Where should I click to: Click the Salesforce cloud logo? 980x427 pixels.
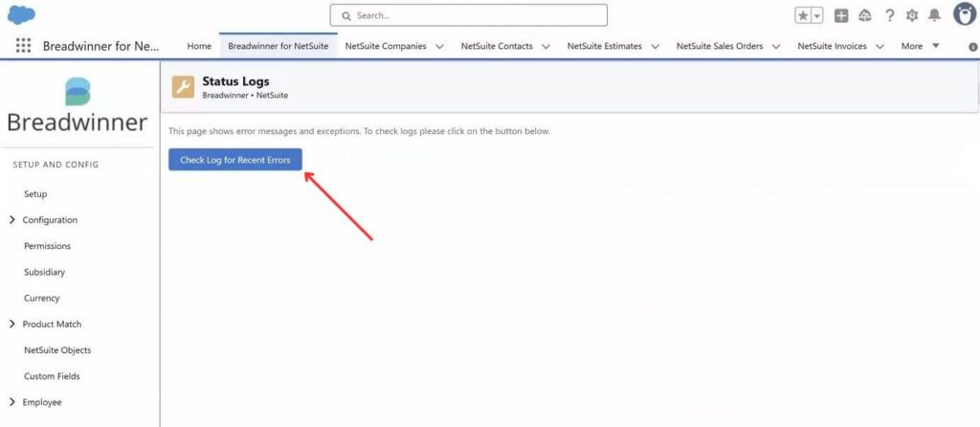coord(21,14)
